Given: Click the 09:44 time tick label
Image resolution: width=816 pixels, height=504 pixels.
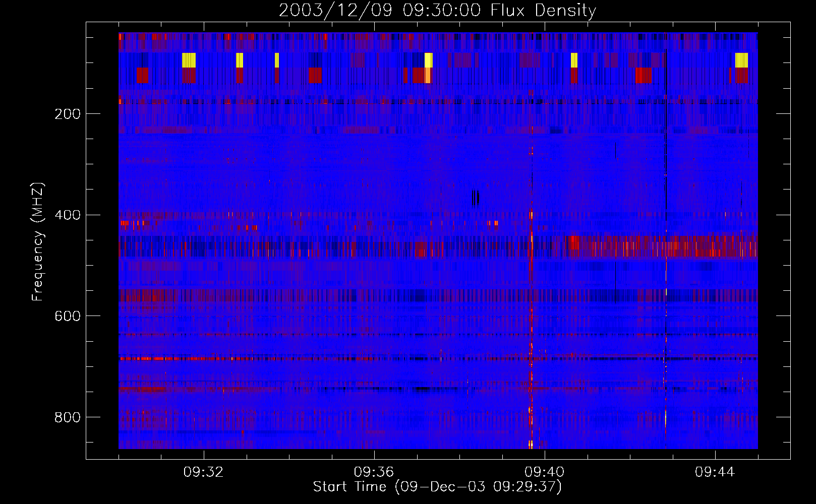Looking at the screenshot, I should (715, 472).
